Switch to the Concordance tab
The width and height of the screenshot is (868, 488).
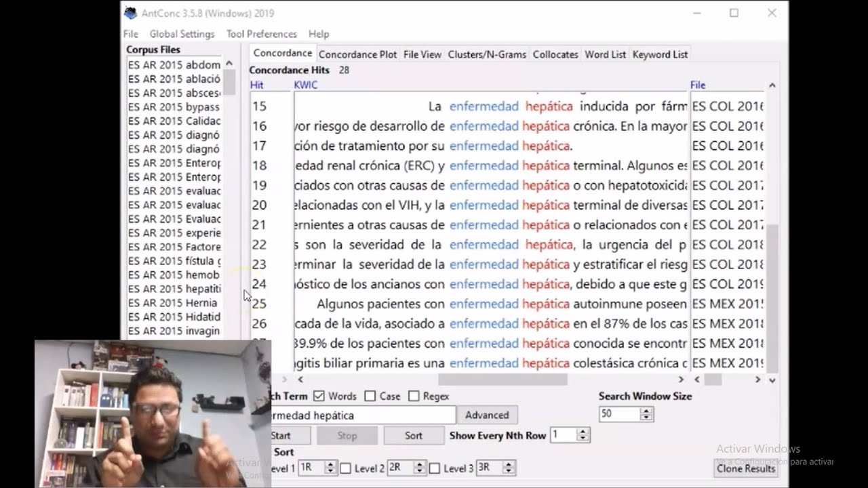(283, 54)
